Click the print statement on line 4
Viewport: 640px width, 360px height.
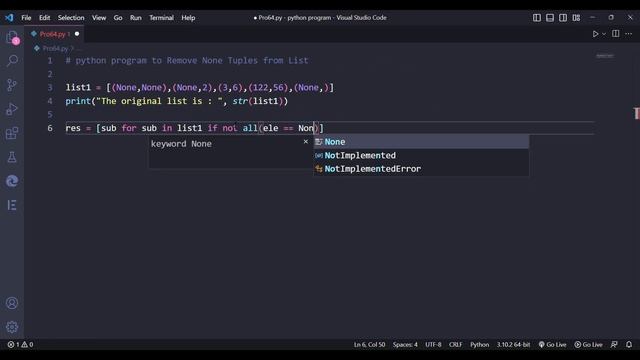[x=177, y=101]
